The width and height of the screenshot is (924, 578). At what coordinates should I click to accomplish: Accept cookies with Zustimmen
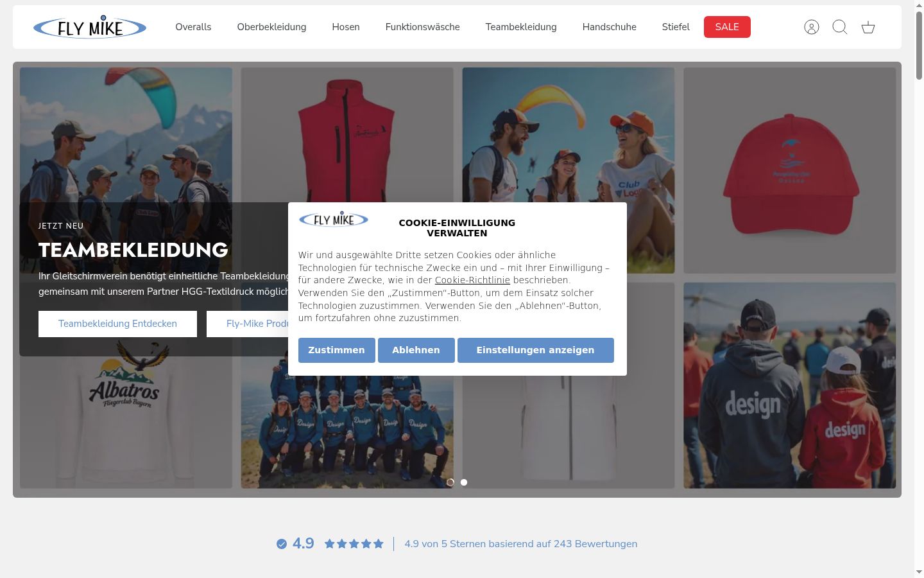[x=337, y=350]
